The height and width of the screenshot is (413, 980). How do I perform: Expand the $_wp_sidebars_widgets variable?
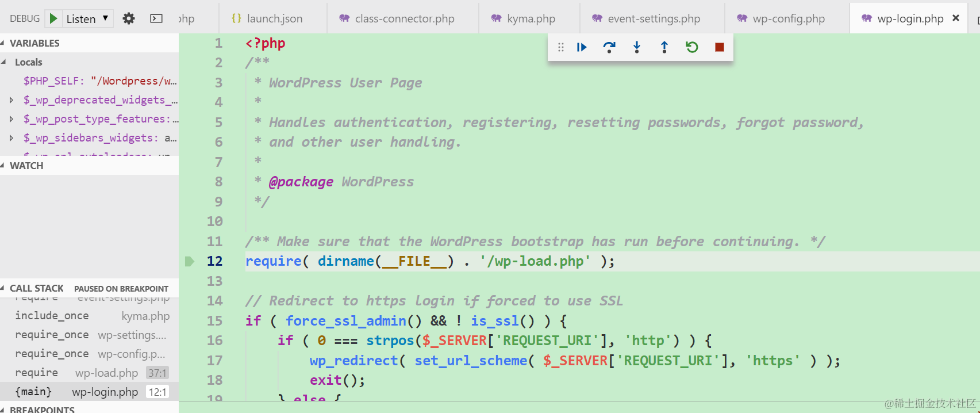[x=11, y=138]
